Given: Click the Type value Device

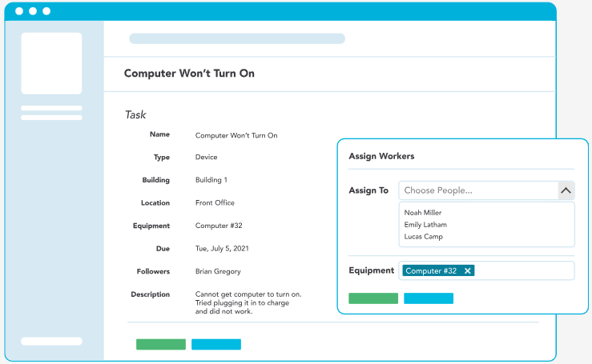Looking at the screenshot, I should tap(206, 158).
